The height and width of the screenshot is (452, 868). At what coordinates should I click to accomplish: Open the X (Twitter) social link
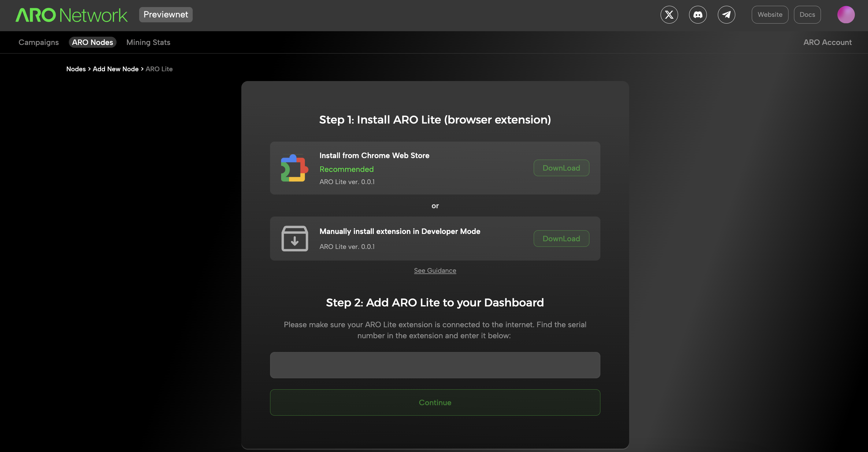click(x=669, y=15)
